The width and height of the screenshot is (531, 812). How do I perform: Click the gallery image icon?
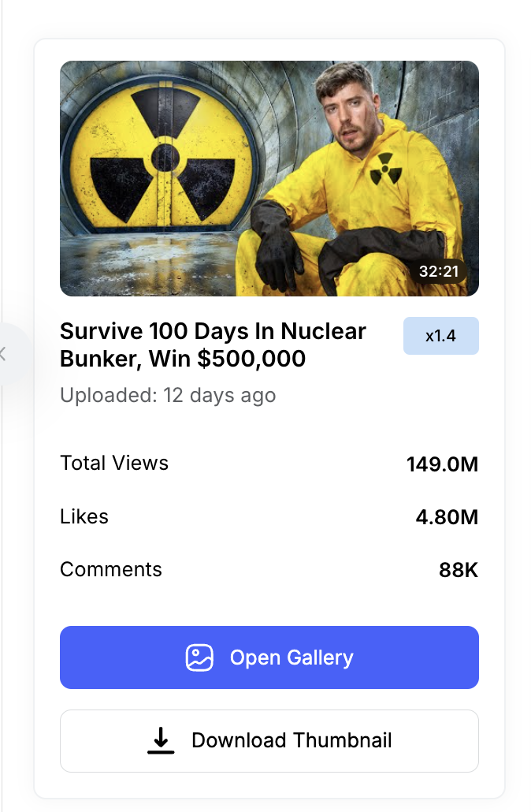tap(199, 657)
